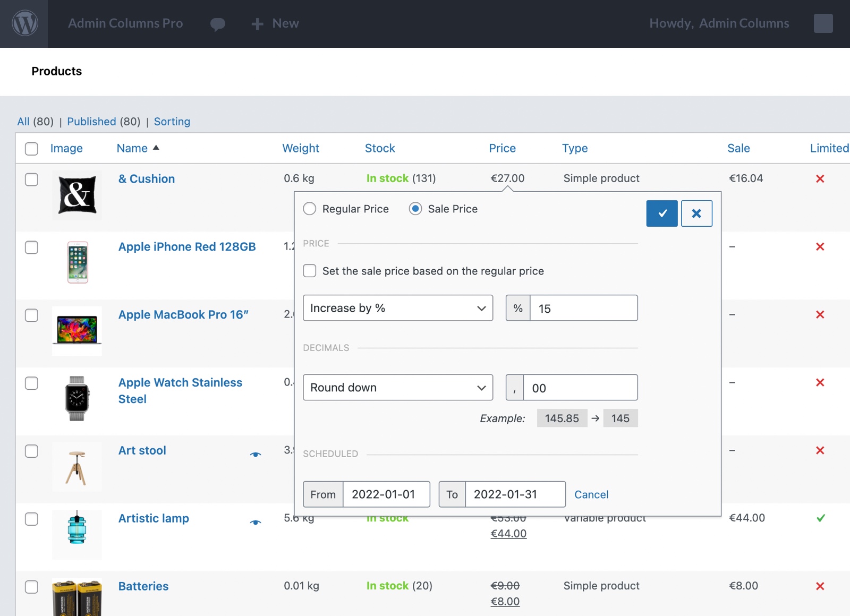Click red X in Apple Watch row

(x=820, y=383)
